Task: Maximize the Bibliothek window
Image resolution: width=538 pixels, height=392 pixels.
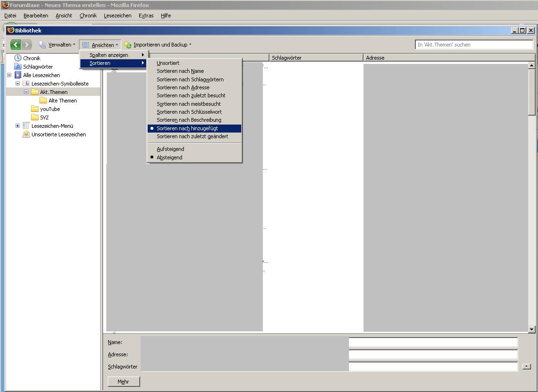Action: coord(522,31)
